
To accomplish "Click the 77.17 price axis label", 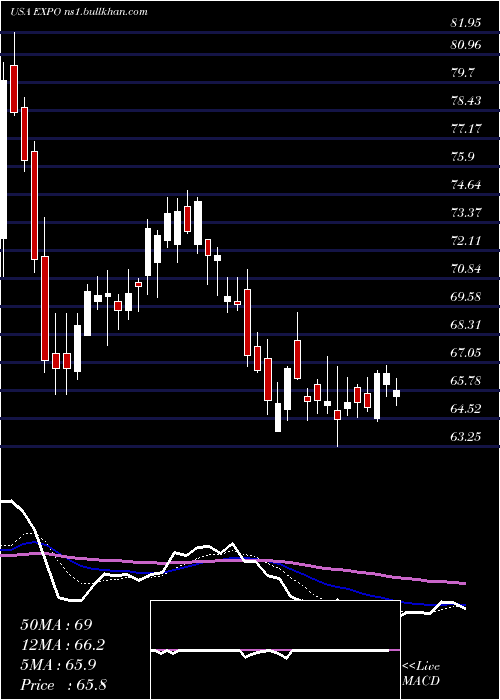I will coord(466,129).
